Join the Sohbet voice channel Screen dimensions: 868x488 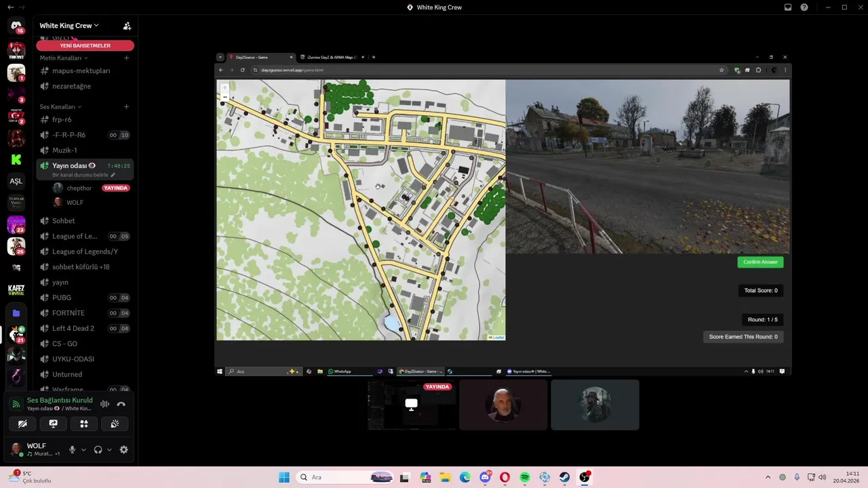coord(85,220)
